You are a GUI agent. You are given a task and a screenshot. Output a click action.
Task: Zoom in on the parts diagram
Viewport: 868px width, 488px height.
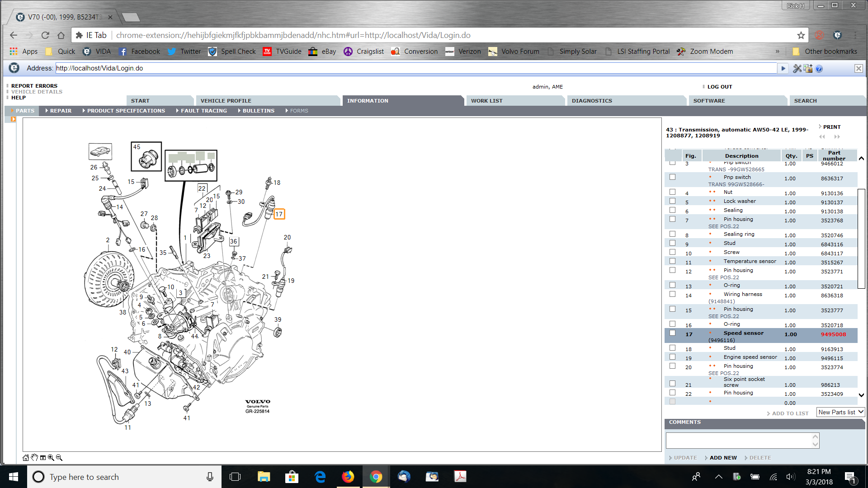point(51,458)
